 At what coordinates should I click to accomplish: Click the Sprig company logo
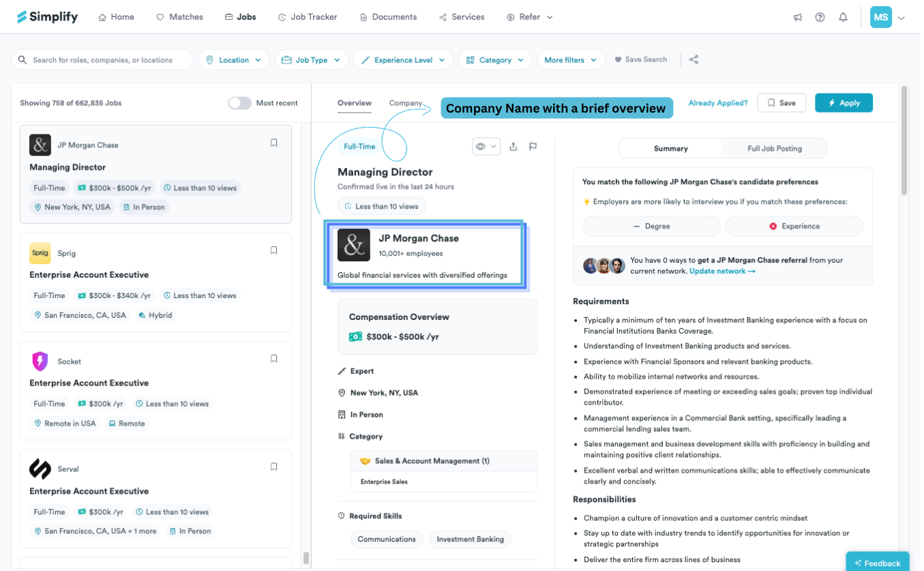pos(40,253)
